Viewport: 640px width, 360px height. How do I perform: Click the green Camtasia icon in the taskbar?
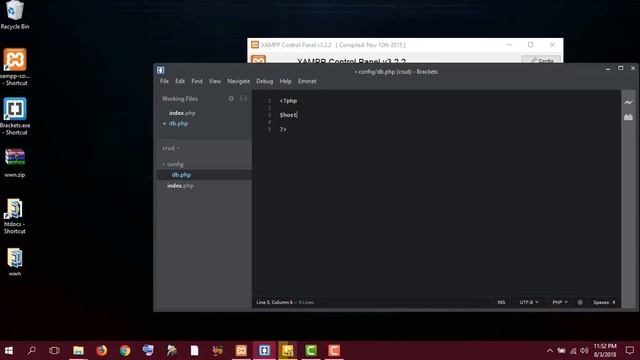(x=311, y=351)
